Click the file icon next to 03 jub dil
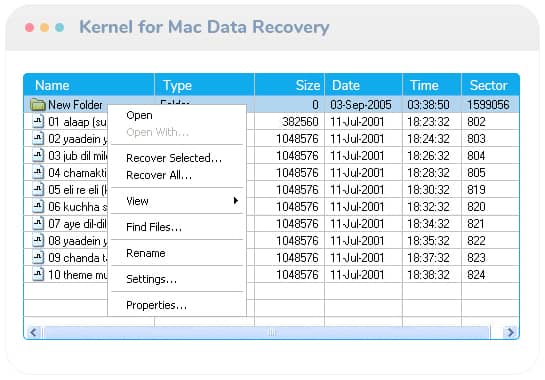The image size is (545, 380). (38, 155)
